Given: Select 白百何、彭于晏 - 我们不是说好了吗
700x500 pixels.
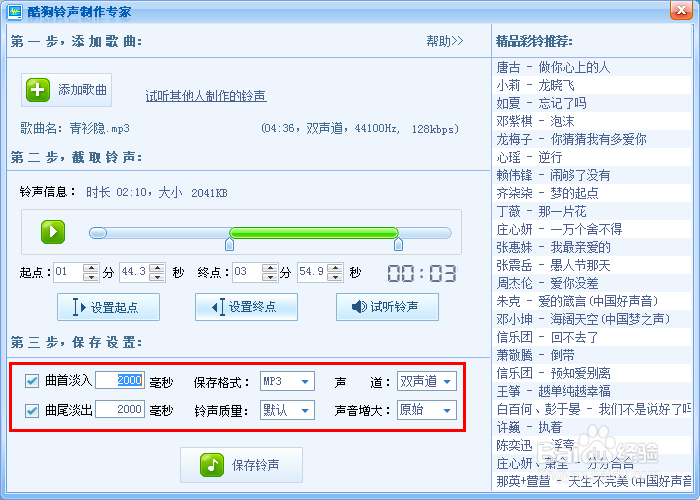Looking at the screenshot, I should (x=592, y=409).
